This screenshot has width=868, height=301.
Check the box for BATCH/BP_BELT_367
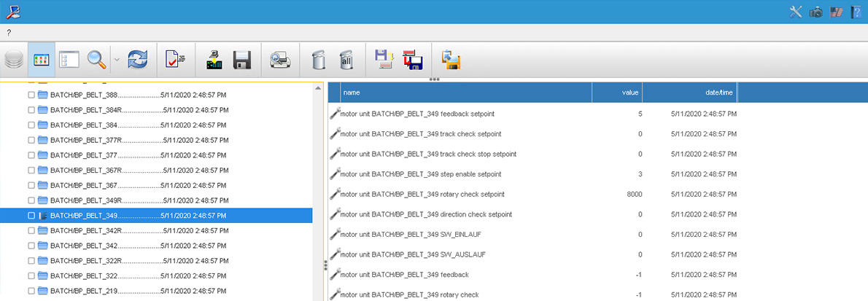[x=31, y=185]
